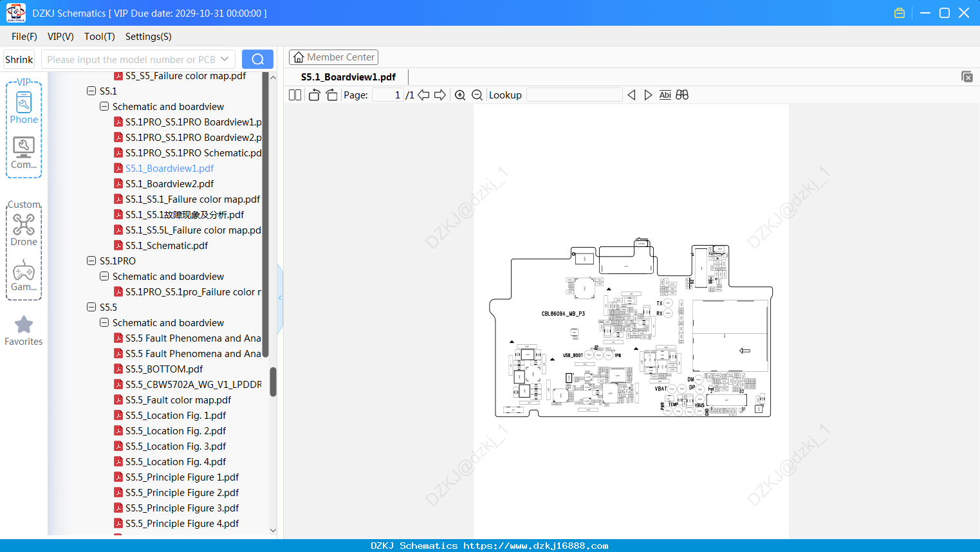This screenshot has width=980, height=552.
Task: Go to previous page arrow
Action: pyautogui.click(x=423, y=95)
